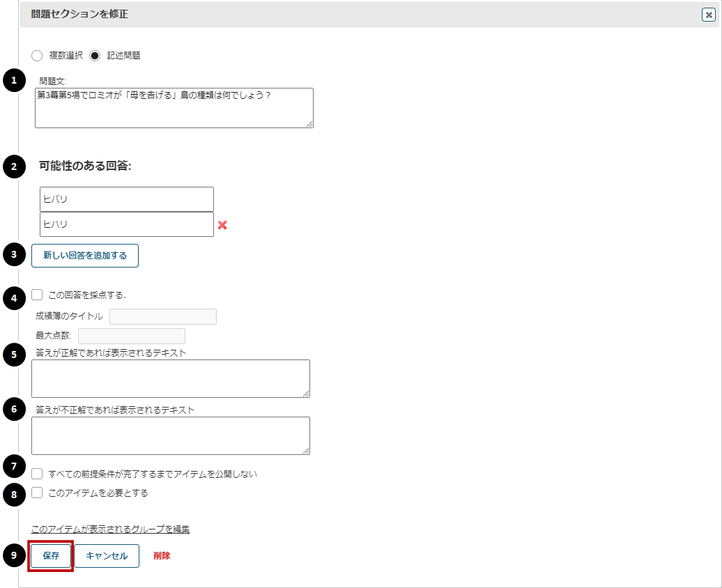Delete the question via 削除 link
Image resolution: width=722 pixels, height=588 pixels.
[162, 556]
